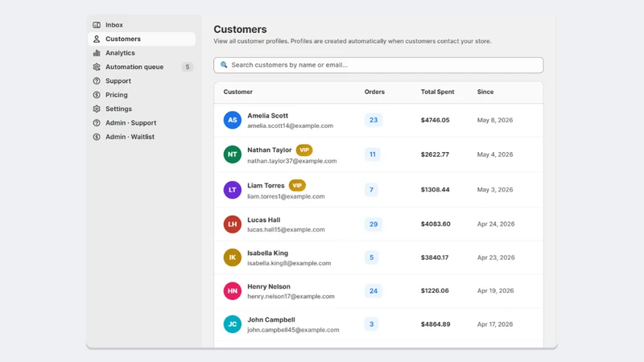644x362 pixels.
Task: Click the Settings gear icon
Action: coord(97,109)
